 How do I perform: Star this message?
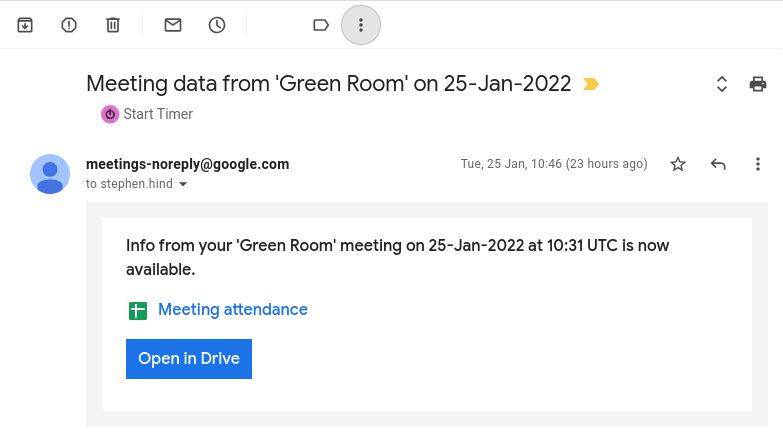pyautogui.click(x=678, y=164)
